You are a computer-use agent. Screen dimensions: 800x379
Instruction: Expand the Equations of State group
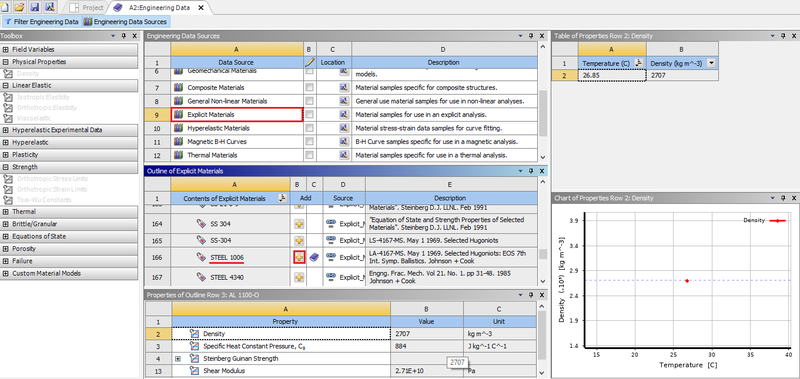6,236
